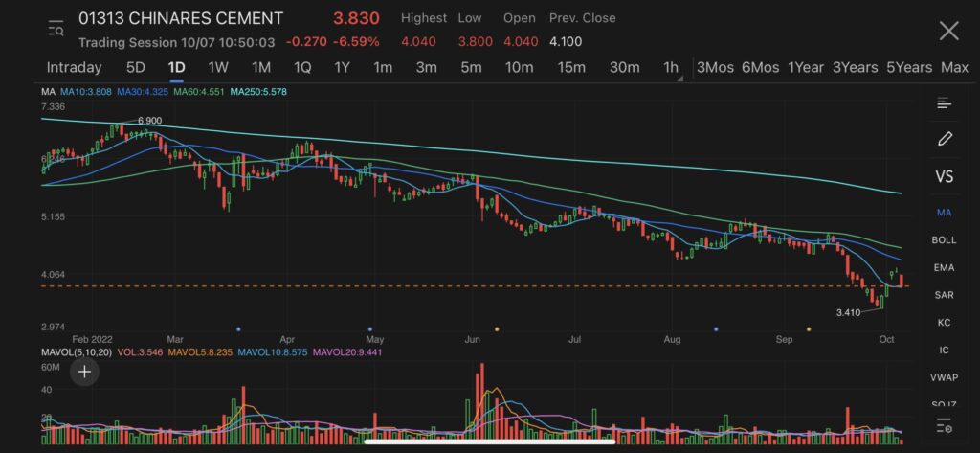Image resolution: width=980 pixels, height=453 pixels.
Task: Tap the Prev. Close value 4.100
Action: click(x=566, y=42)
